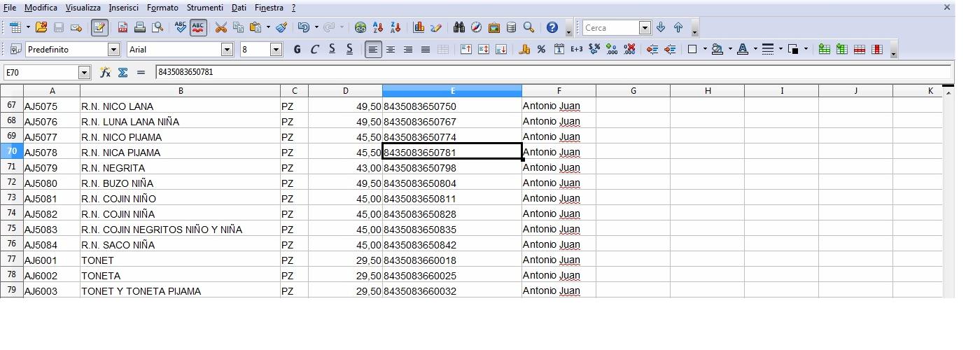Export directly as PDF
Image resolution: width=980 pixels, height=350 pixels.
122,27
